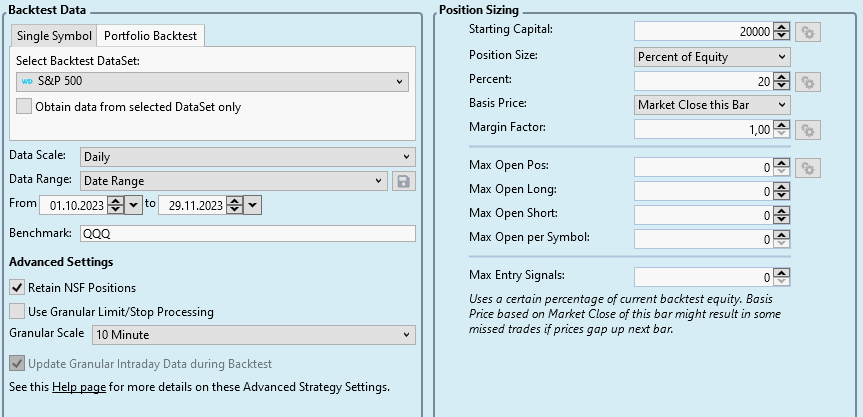Enable Obtain data from selected DataSet only

tap(24, 107)
